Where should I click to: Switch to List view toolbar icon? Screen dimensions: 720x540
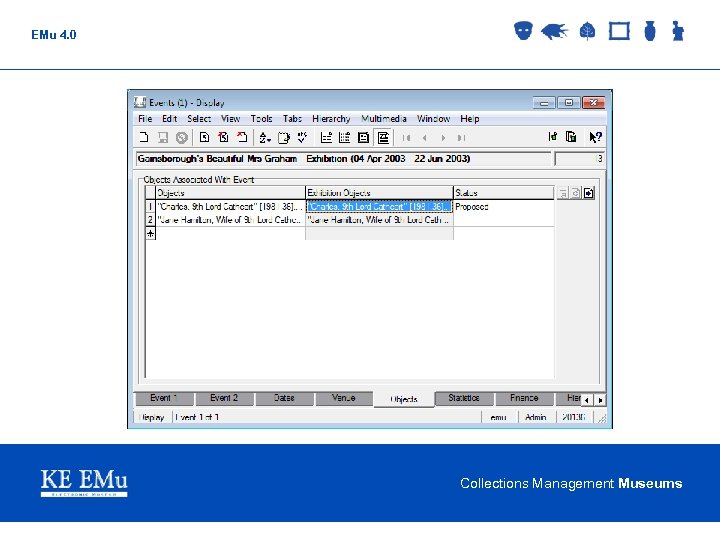326,137
